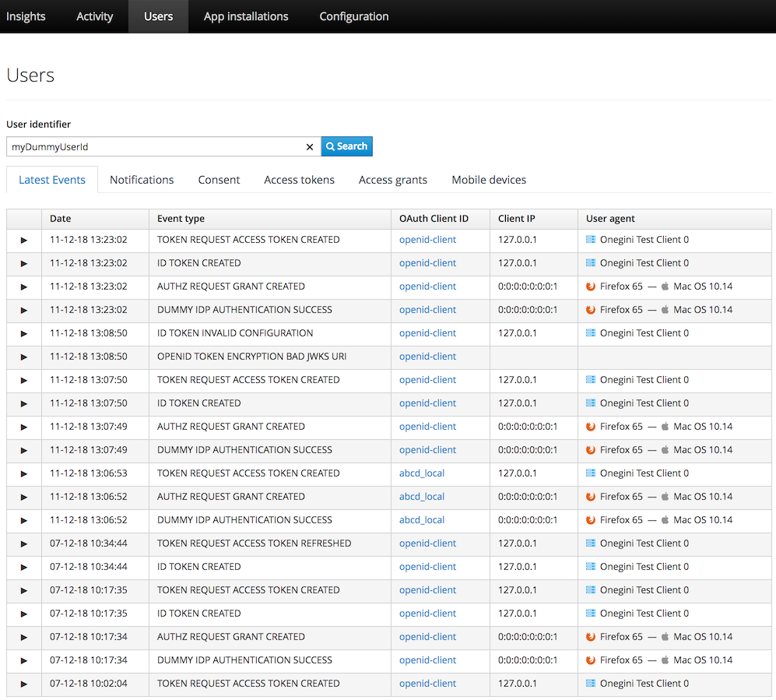Click Apple icon in 13:23:02 DUMMY IDP row

(x=665, y=309)
